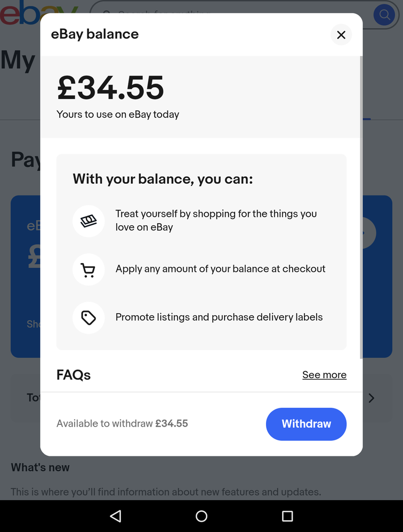This screenshot has width=403, height=532.
Task: Tap the What's new heading below the dialog
Action: tap(40, 467)
